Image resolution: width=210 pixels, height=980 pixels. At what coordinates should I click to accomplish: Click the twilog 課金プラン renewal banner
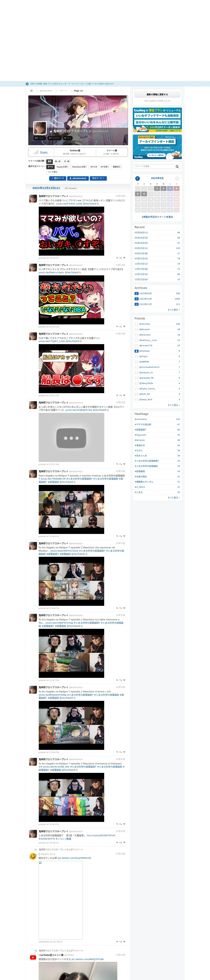157,120
